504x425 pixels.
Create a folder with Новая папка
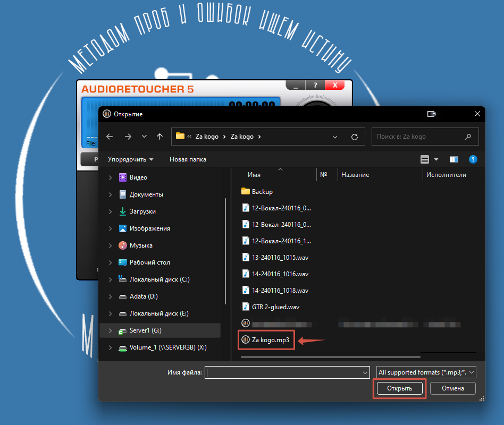pos(188,159)
